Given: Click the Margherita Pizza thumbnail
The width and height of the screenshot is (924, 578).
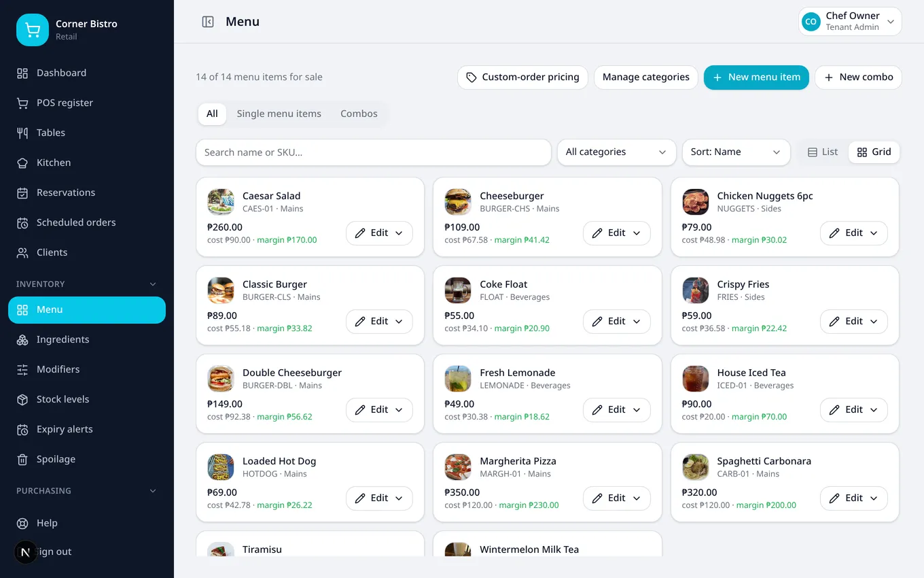Looking at the screenshot, I should pos(458,467).
